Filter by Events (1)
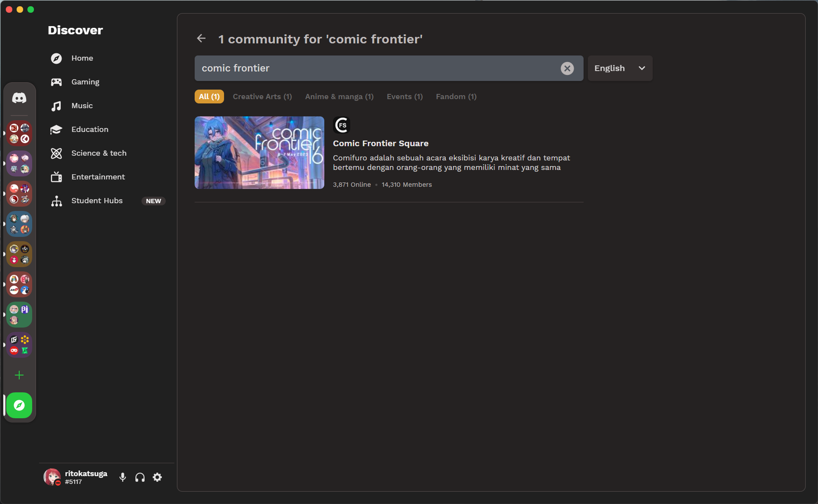 pyautogui.click(x=405, y=96)
